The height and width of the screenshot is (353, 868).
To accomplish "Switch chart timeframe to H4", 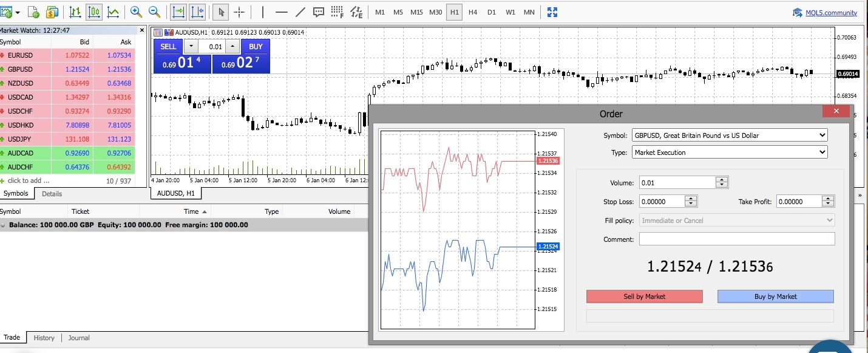I will pos(473,12).
